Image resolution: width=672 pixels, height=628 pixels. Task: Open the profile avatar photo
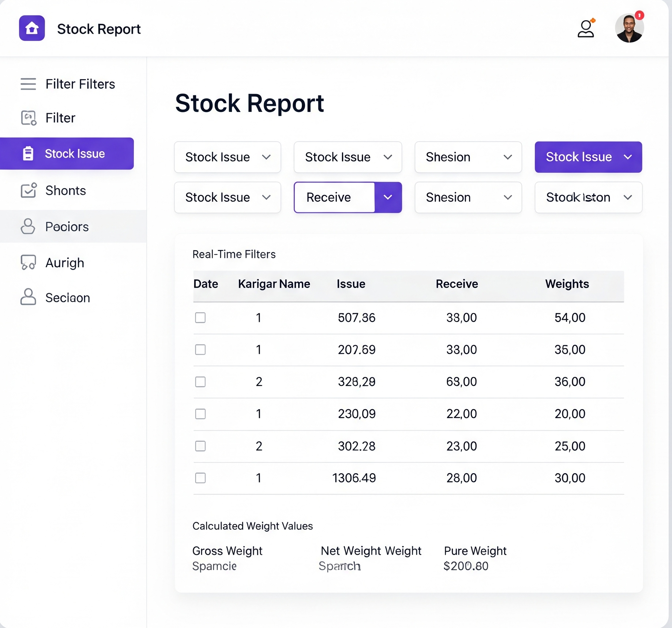point(629,28)
